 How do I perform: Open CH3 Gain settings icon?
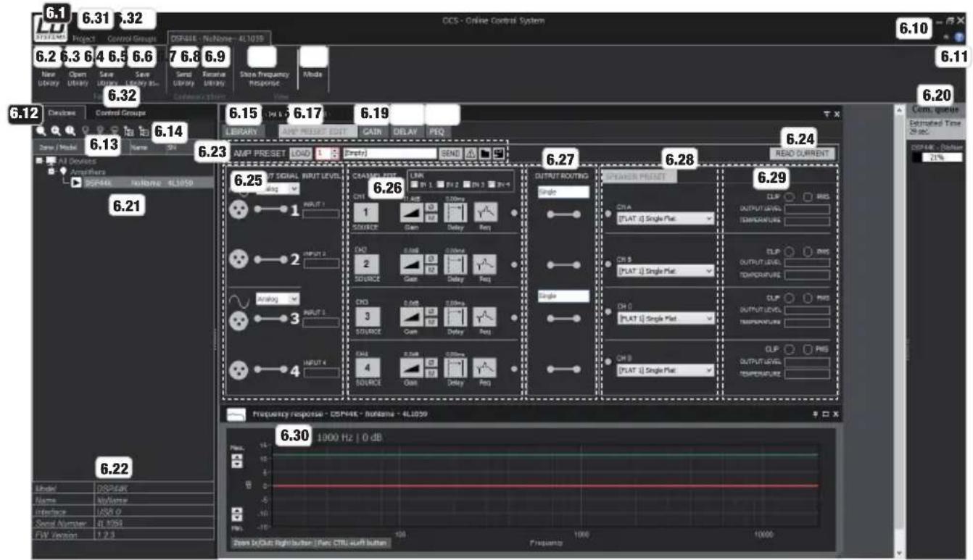tap(411, 317)
